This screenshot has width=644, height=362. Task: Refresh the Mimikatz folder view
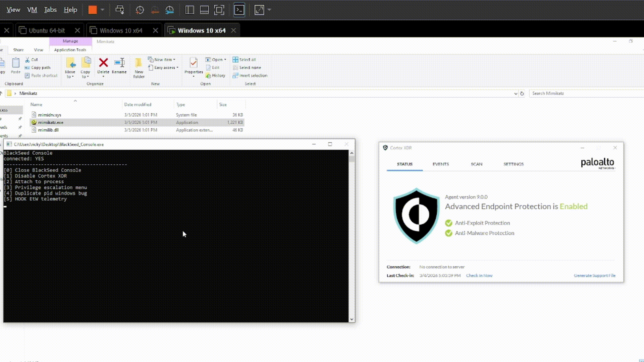[522, 94]
